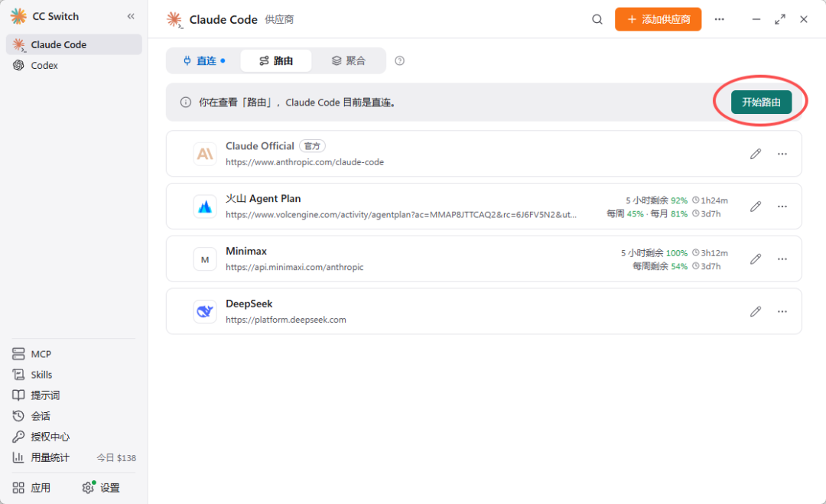The width and height of the screenshot is (826, 504).
Task: Open 设置 settings
Action: [101, 488]
